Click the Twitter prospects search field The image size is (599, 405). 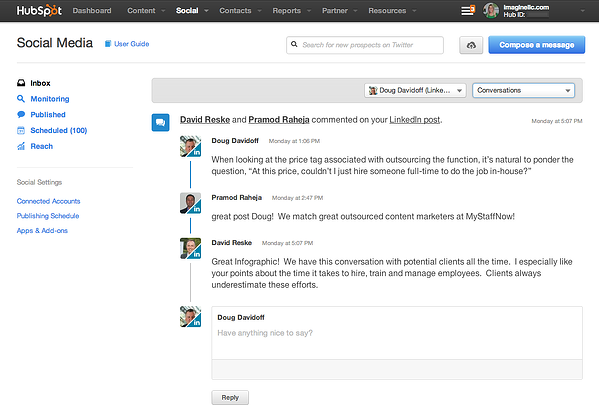pyautogui.click(x=365, y=45)
